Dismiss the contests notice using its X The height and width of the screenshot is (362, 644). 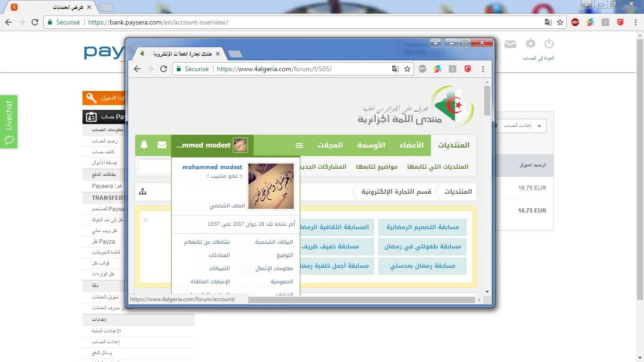pyautogui.click(x=145, y=220)
